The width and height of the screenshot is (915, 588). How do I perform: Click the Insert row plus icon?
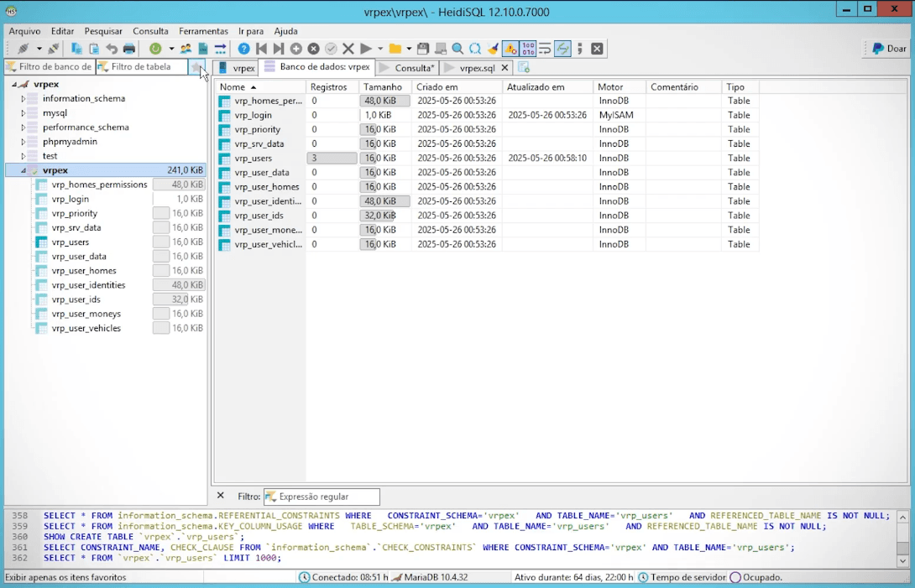pos(296,49)
